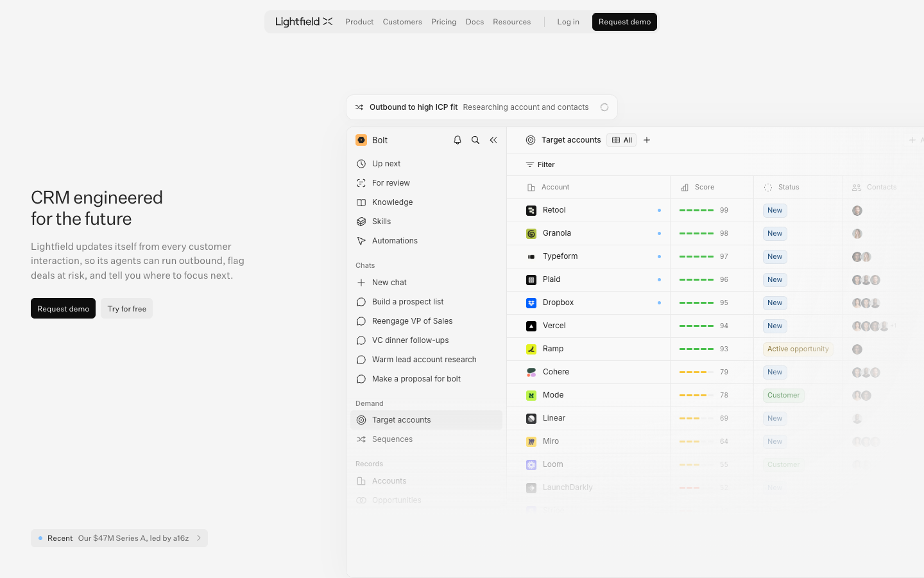Open Sequences shuffle icon item
The image size is (924, 578).
tap(361, 439)
